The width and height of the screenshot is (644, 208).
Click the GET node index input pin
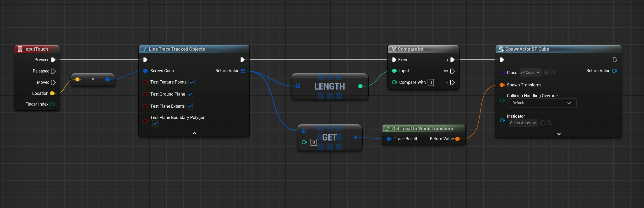(x=304, y=142)
